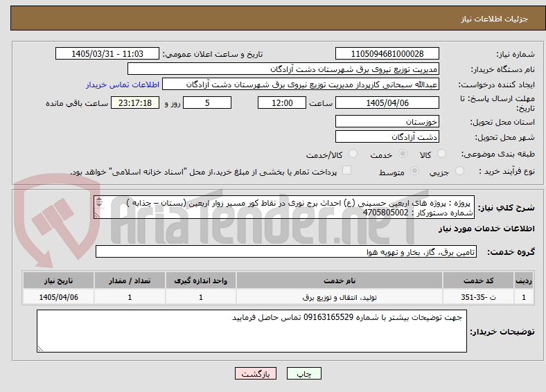The height and width of the screenshot is (392, 546).
Task: Click the quantity cell in row 1
Action: pos(130,297)
